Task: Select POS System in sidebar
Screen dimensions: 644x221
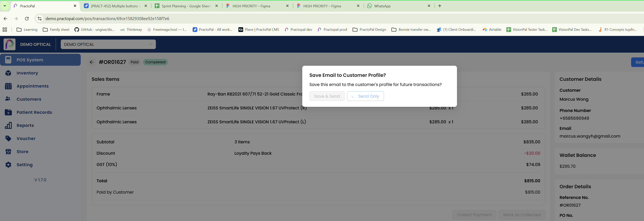Action: click(40, 60)
